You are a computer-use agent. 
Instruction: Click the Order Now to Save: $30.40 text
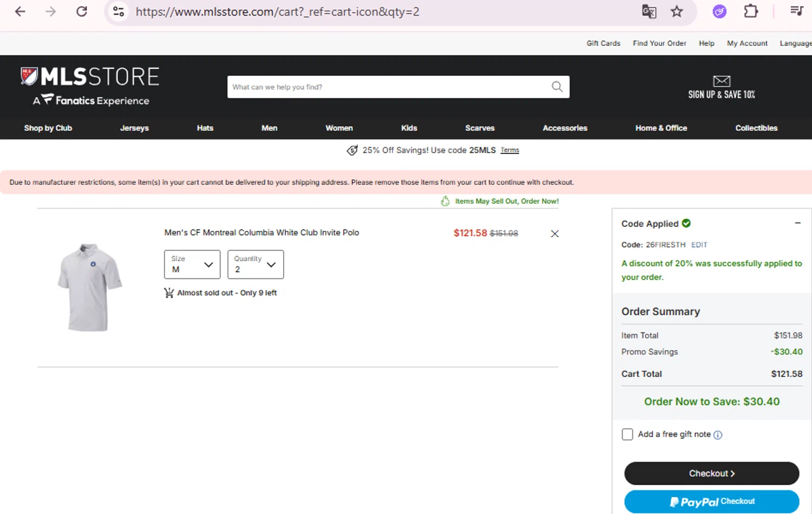[x=712, y=401]
